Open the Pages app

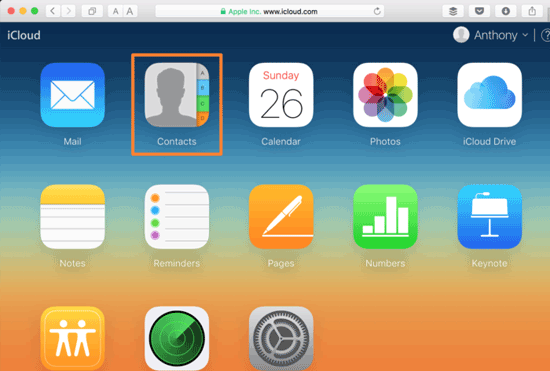(281, 217)
